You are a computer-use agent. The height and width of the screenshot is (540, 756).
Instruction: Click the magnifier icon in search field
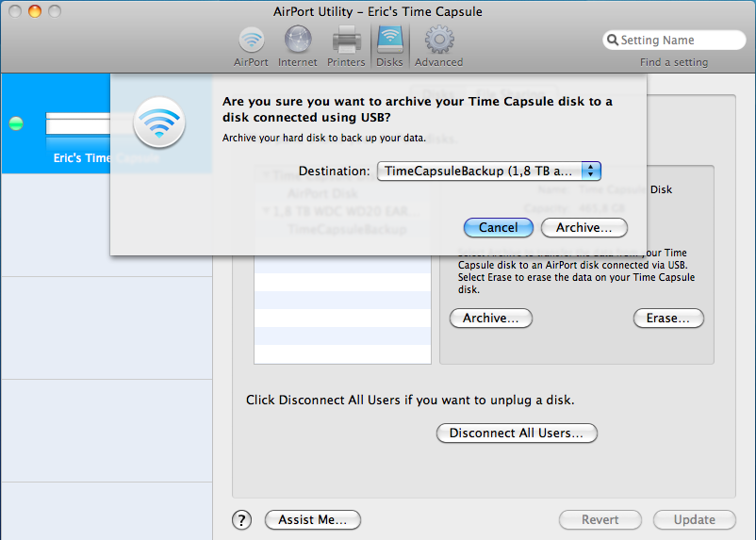(x=614, y=41)
